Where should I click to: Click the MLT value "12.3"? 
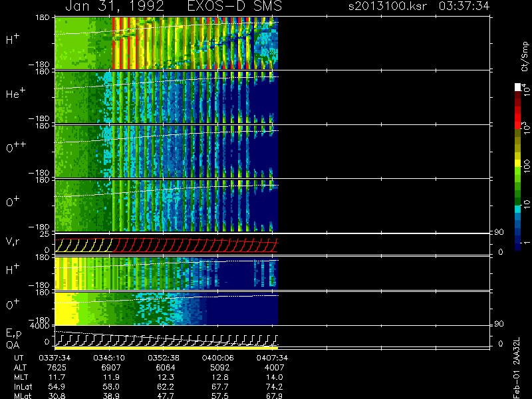166,377
